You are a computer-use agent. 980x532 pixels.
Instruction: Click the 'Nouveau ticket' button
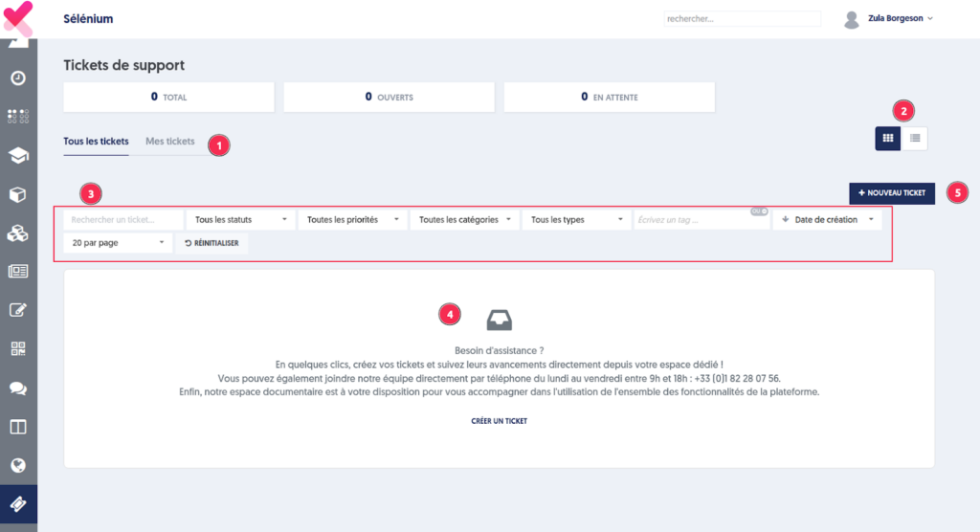pos(892,193)
